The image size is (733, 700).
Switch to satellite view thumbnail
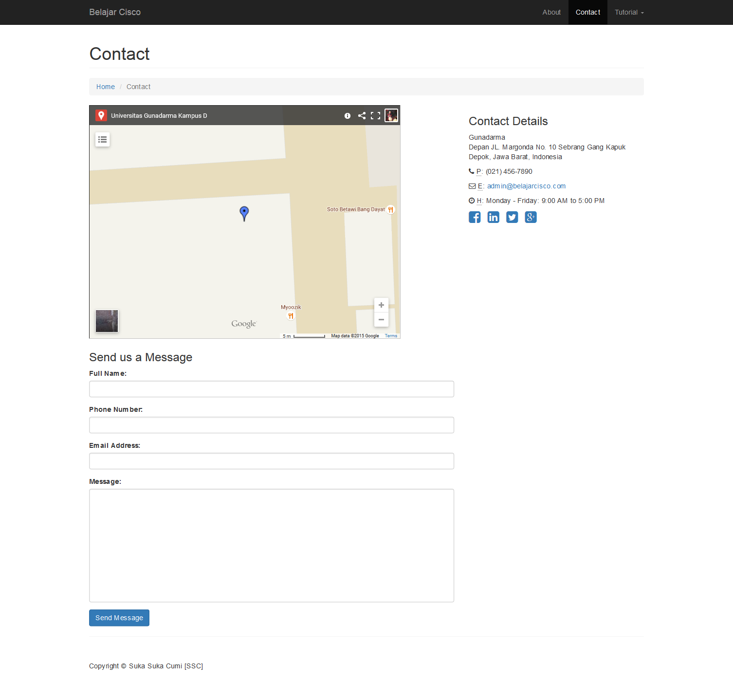(x=107, y=321)
